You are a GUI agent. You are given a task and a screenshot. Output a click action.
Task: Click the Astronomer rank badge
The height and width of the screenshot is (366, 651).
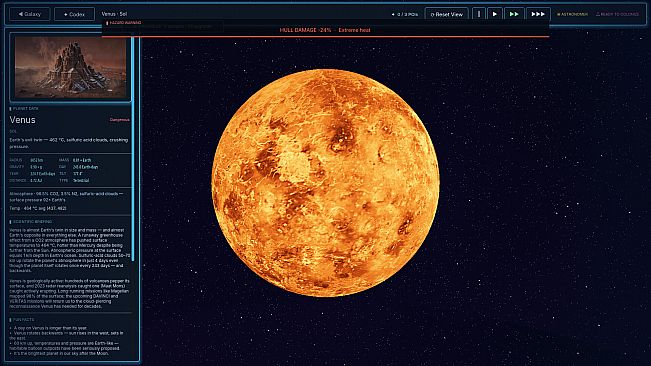pos(572,14)
